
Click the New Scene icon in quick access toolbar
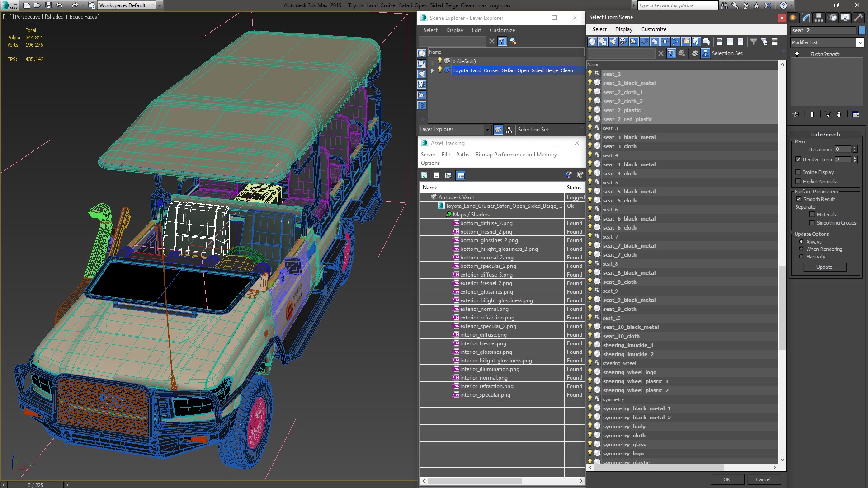[x=26, y=5]
